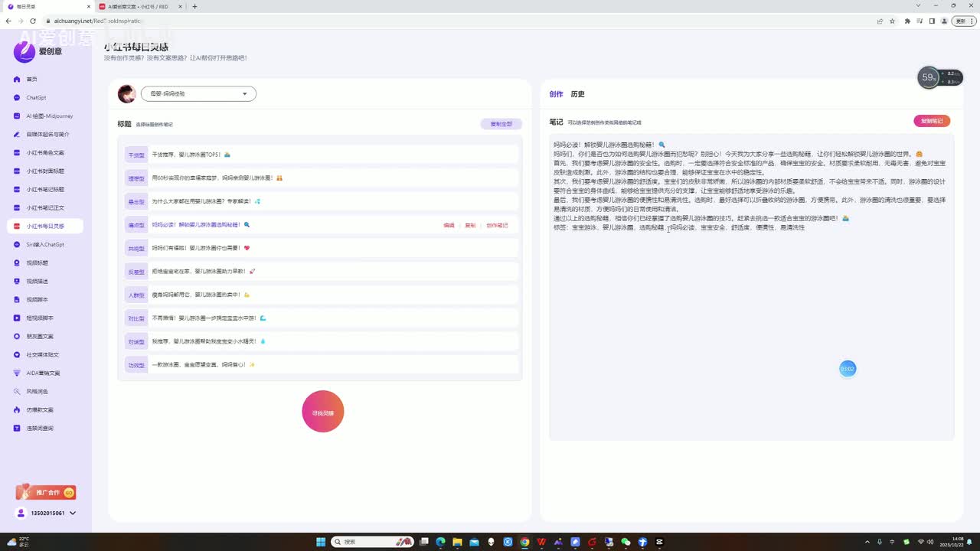
Task: Select the 创作 tab
Action: (556, 94)
